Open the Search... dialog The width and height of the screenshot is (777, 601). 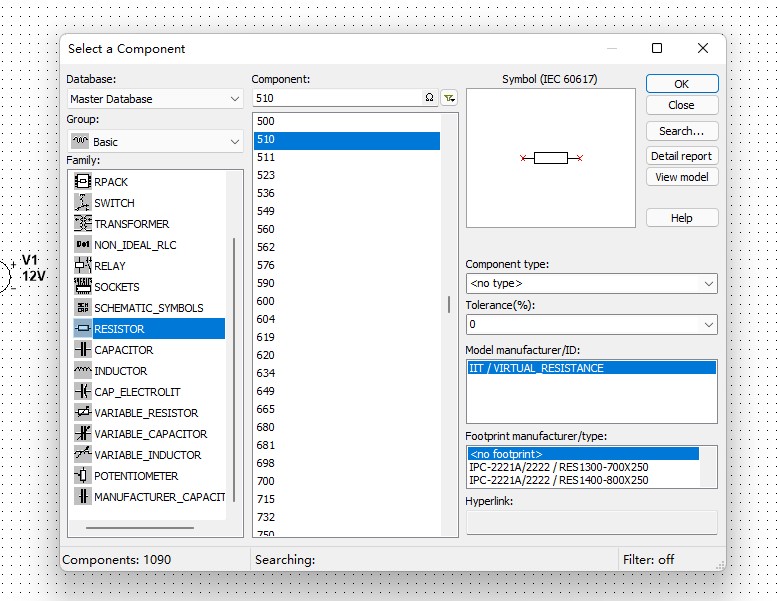pos(682,131)
